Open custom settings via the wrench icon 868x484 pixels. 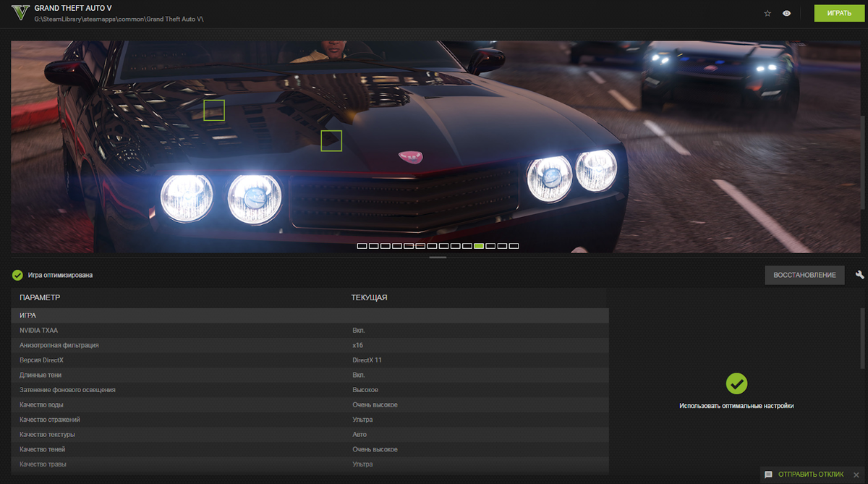[x=859, y=275]
